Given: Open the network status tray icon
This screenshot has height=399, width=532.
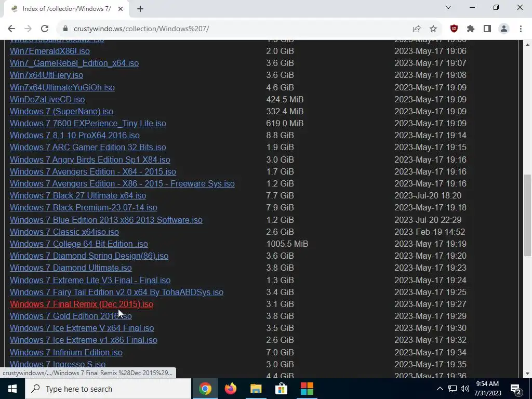Looking at the screenshot, I should point(453,389).
